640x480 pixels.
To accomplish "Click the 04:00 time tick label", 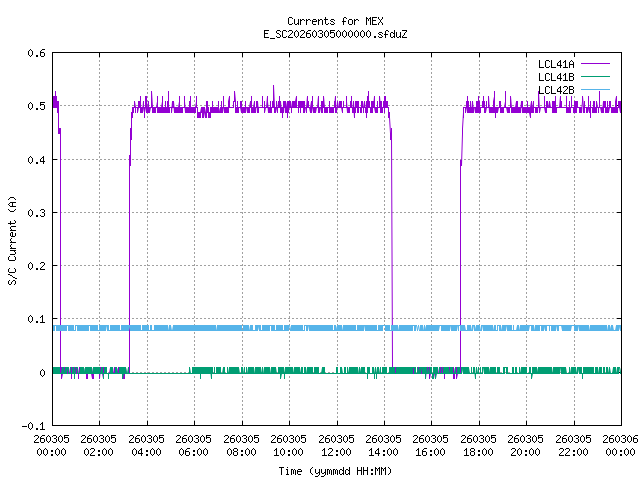I will (146, 445).
